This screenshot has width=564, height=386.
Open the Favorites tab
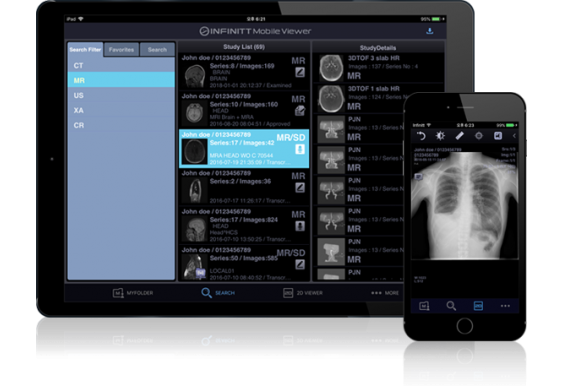[121, 50]
